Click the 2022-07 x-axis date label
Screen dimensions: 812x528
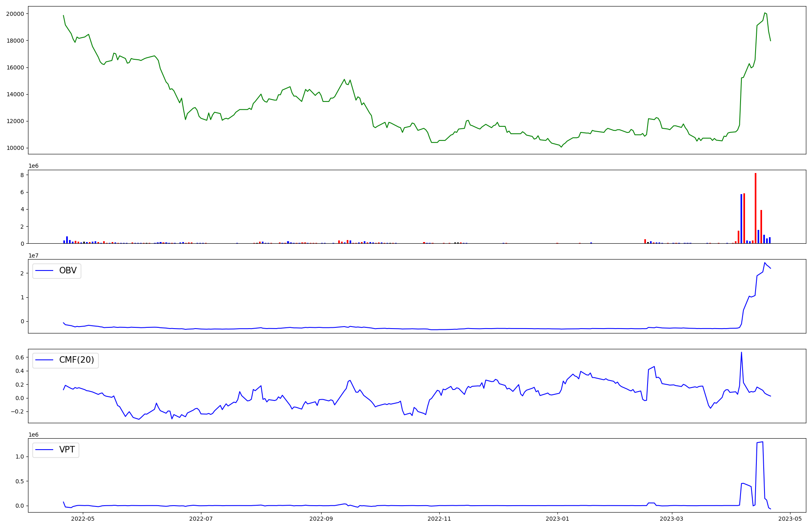201,519
